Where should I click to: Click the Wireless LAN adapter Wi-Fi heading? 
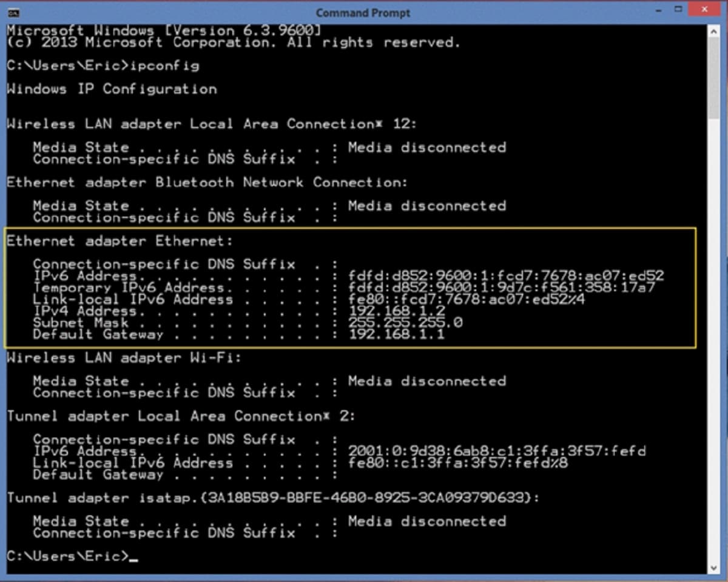(x=121, y=357)
